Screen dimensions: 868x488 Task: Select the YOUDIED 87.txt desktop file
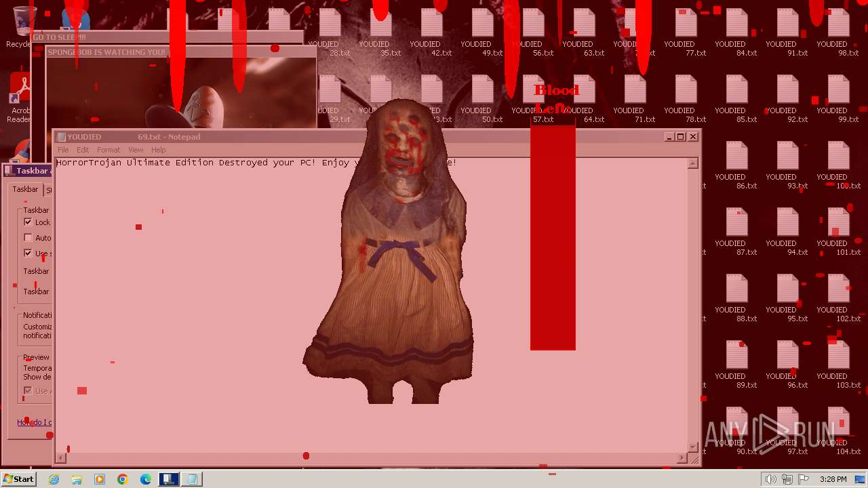click(736, 232)
